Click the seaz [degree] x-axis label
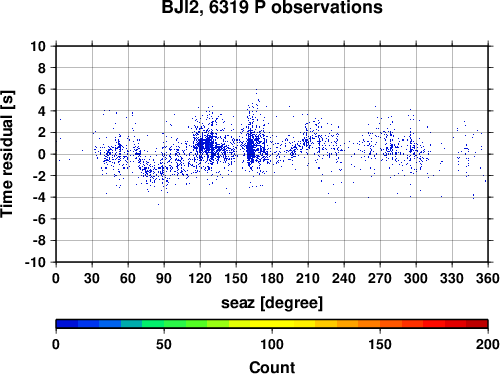The image size is (500, 374). tap(272, 303)
